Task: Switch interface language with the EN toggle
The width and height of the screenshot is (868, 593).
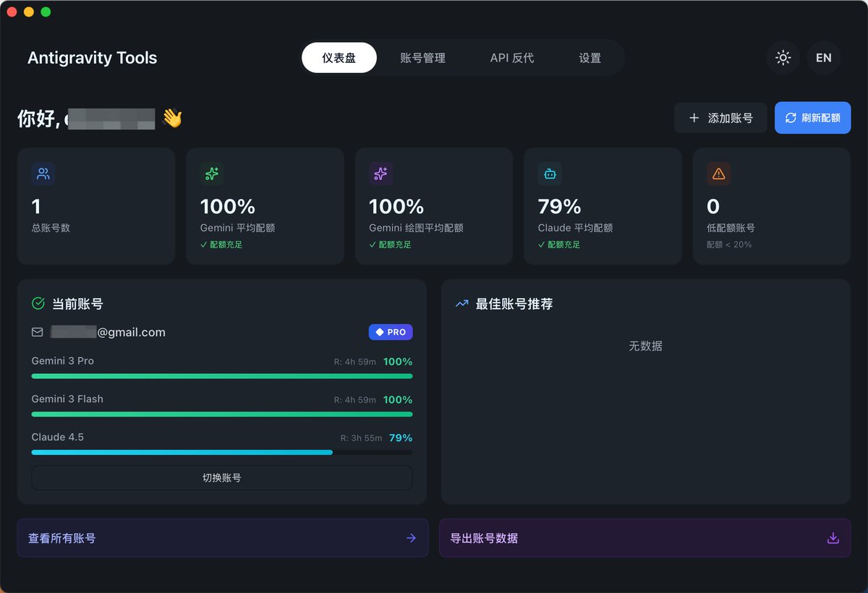Action: point(823,58)
